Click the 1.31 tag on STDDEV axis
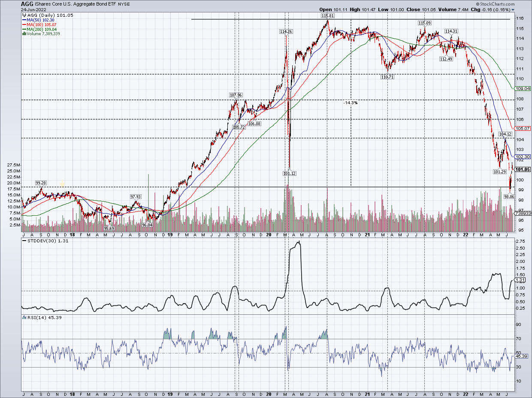The height and width of the screenshot is (398, 532). point(520,280)
